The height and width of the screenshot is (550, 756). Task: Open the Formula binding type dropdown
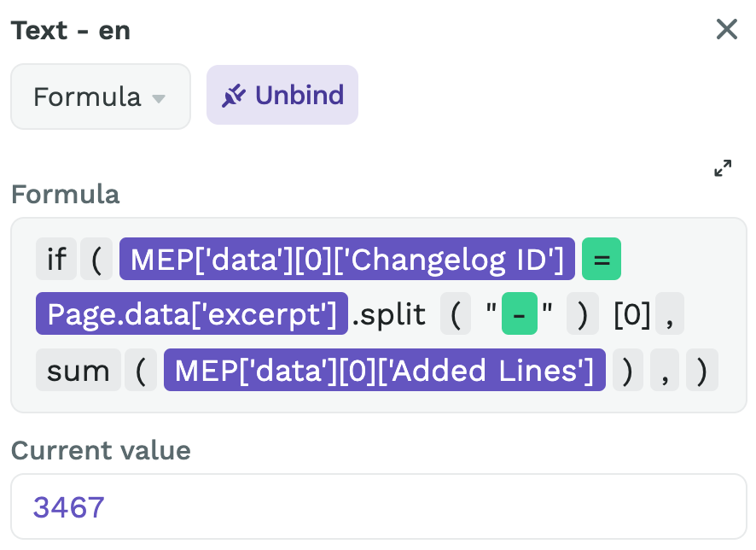[x=100, y=97]
